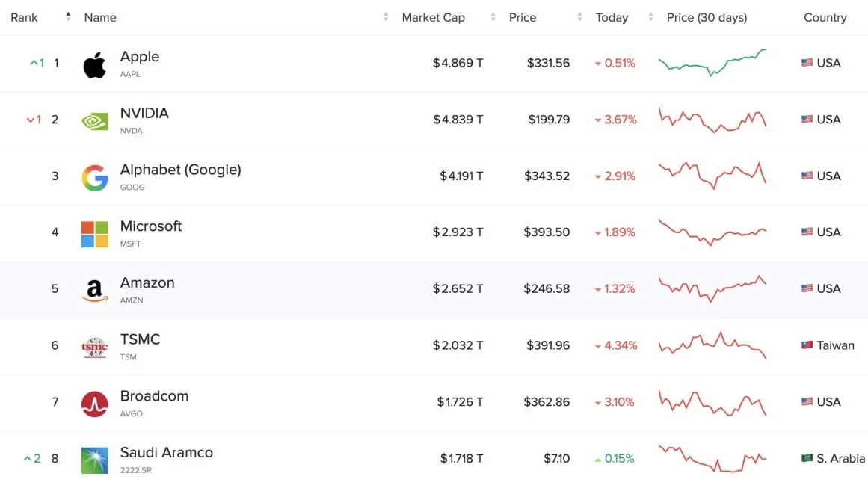
Task: Click the Price column header
Action: (x=523, y=18)
